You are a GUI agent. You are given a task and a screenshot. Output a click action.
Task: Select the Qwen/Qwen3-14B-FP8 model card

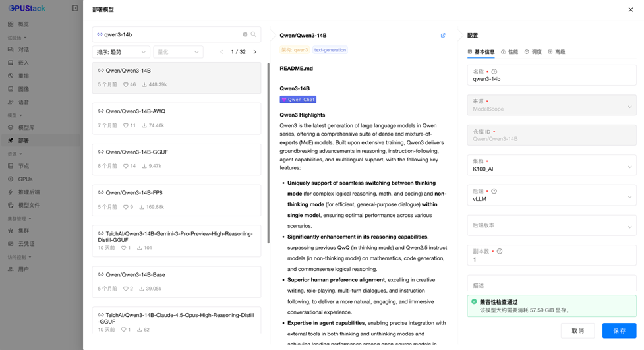tap(177, 200)
